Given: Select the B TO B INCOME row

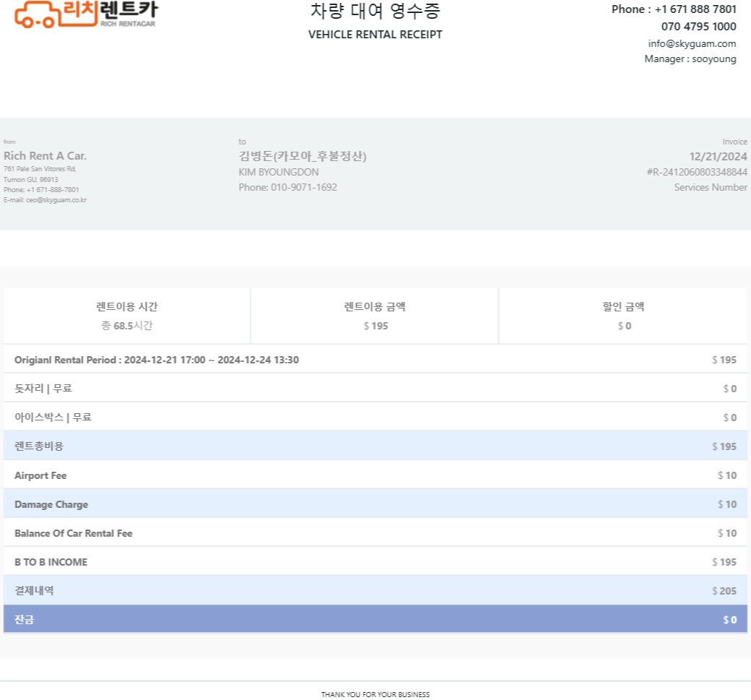Looking at the screenshot, I should 375,562.
